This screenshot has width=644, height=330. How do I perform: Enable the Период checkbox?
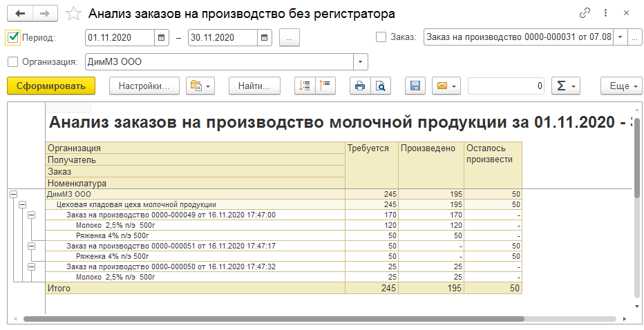pyautogui.click(x=12, y=38)
